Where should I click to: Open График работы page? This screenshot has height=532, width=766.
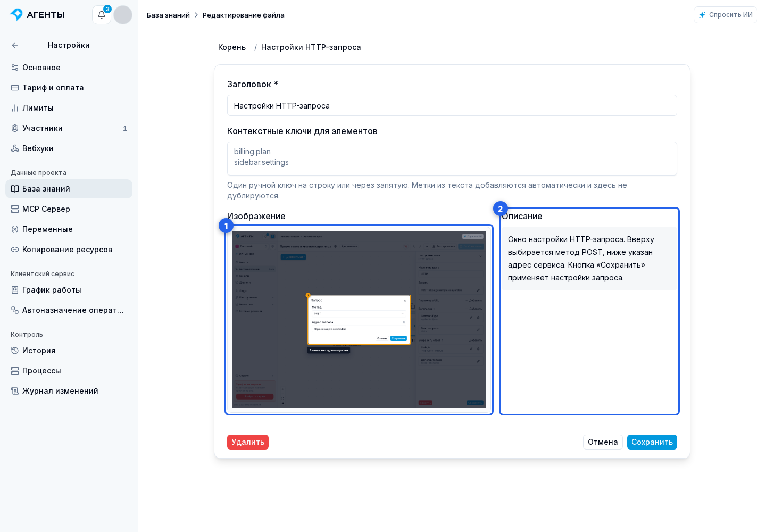pos(69,290)
